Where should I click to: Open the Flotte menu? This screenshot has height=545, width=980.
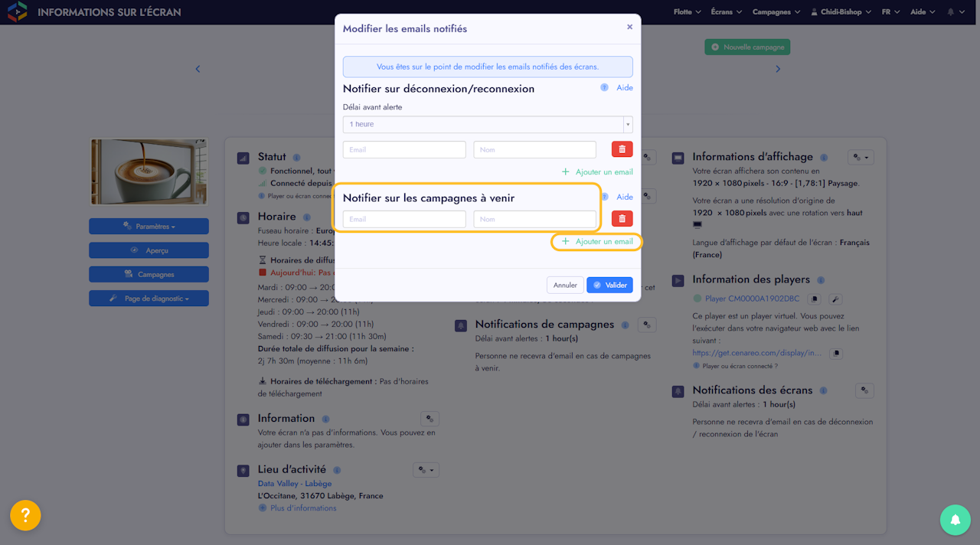click(x=687, y=12)
